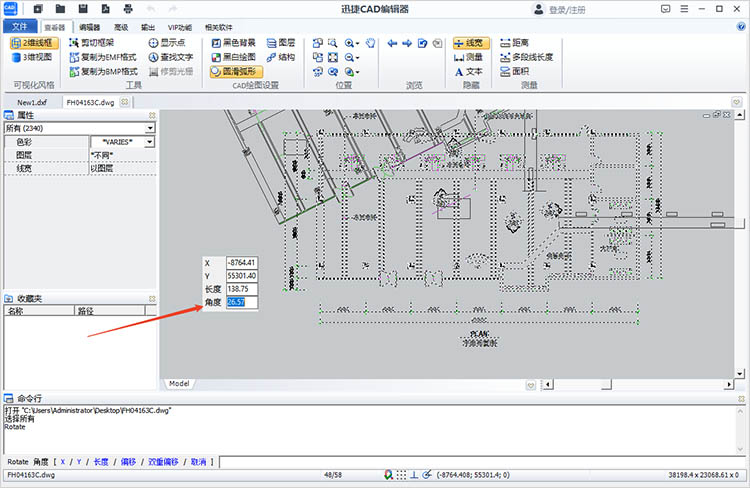Open the 相关软件 related software tab

[219, 27]
